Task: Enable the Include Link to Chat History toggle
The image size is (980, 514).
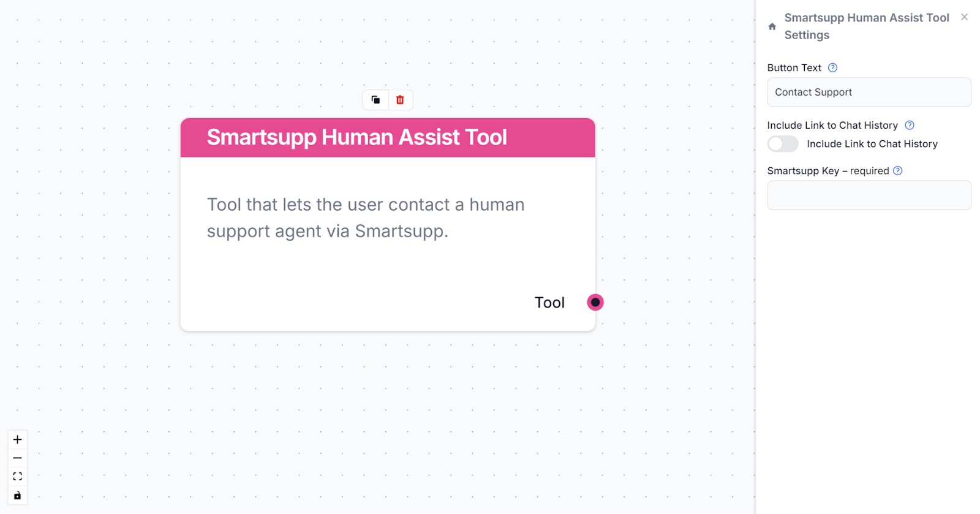Action: (782, 143)
